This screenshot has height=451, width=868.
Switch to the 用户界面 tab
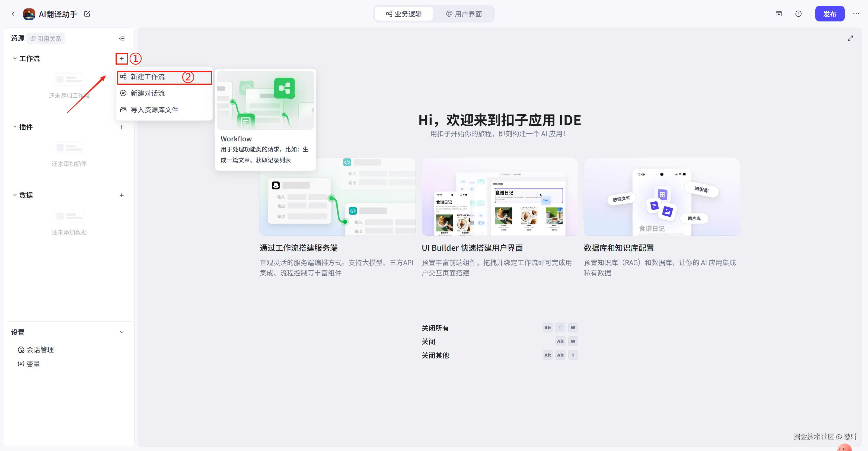click(464, 14)
